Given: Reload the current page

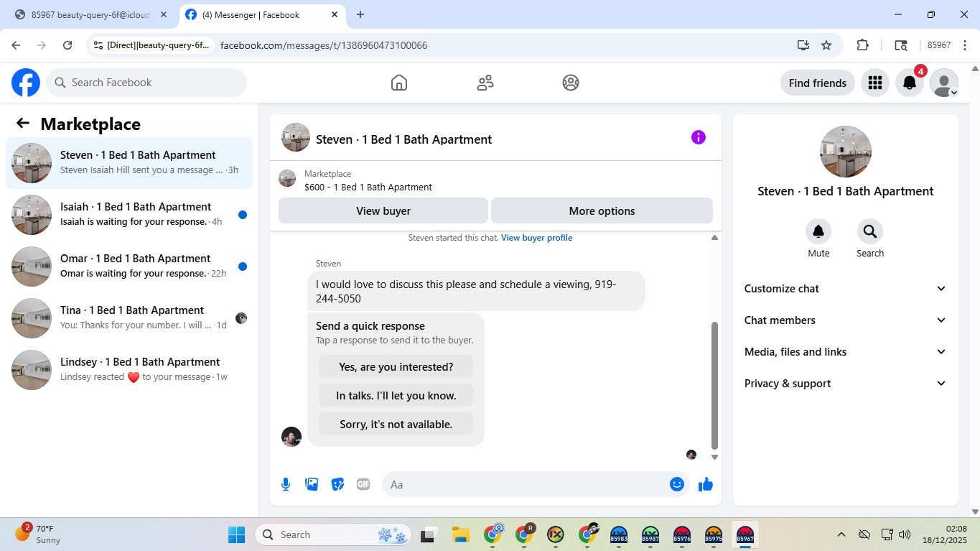Looking at the screenshot, I should pos(67,45).
